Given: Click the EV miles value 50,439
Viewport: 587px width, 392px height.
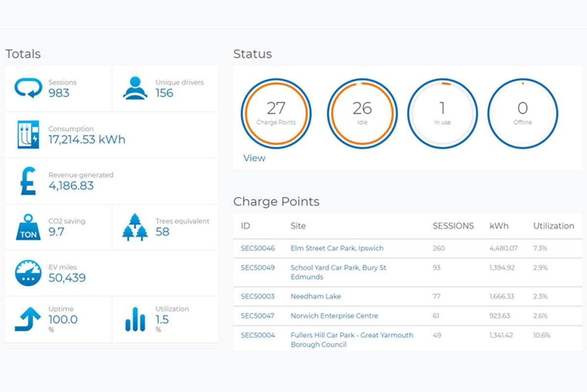Looking at the screenshot, I should pos(67,278).
